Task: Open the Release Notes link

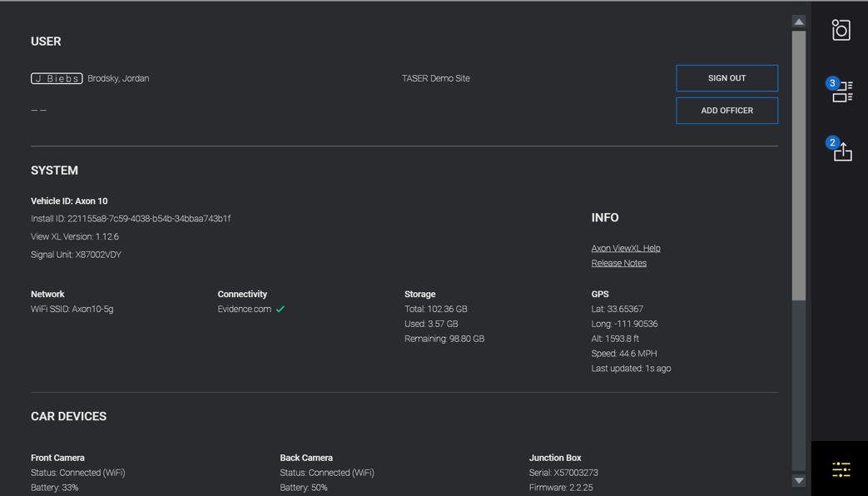Action: pyautogui.click(x=618, y=262)
